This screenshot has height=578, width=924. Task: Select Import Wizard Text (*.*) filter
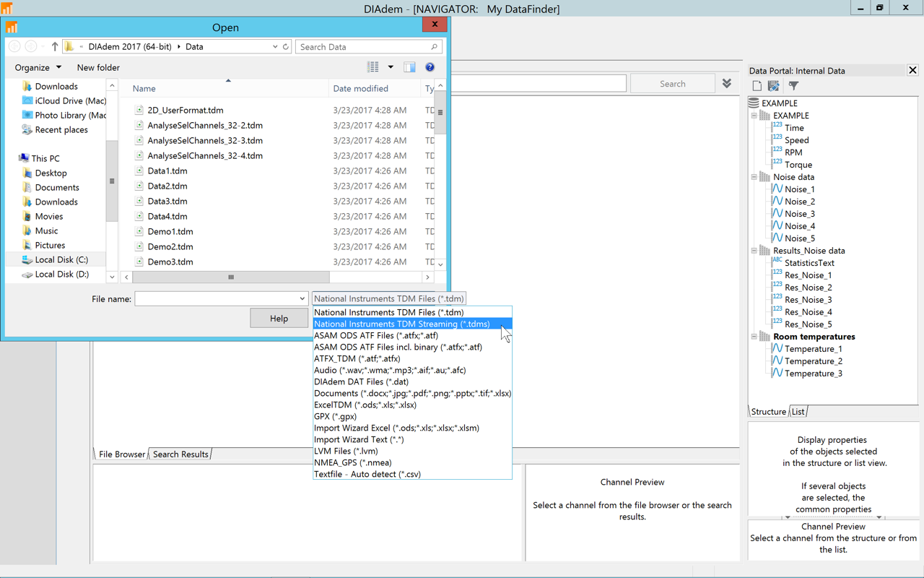[412, 439]
